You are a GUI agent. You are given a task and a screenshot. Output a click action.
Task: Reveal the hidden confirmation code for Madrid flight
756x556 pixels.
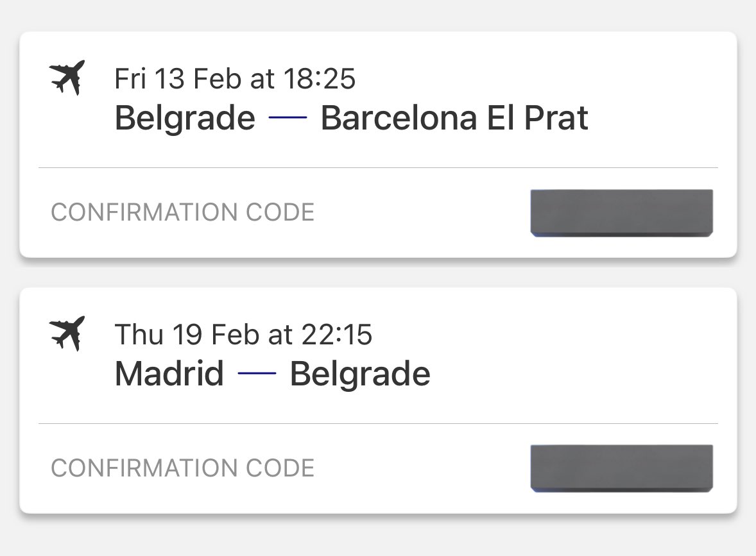(621, 469)
